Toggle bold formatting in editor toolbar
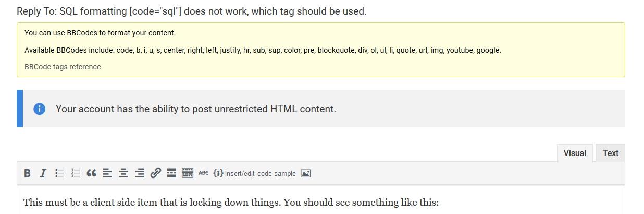 (x=28, y=173)
